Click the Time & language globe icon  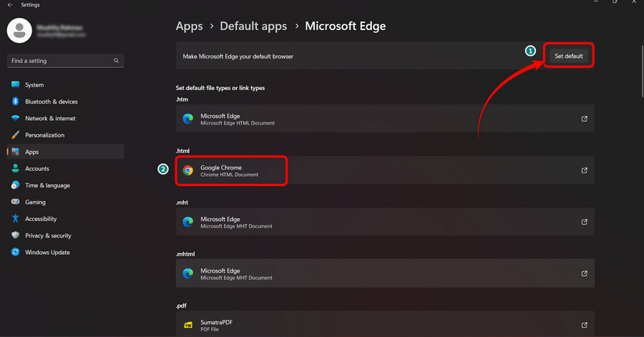(16, 185)
